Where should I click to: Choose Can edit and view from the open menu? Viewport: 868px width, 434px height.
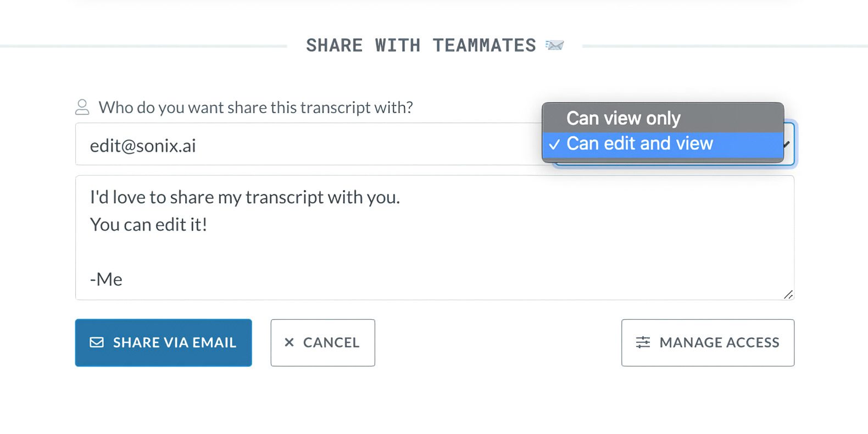(x=639, y=143)
